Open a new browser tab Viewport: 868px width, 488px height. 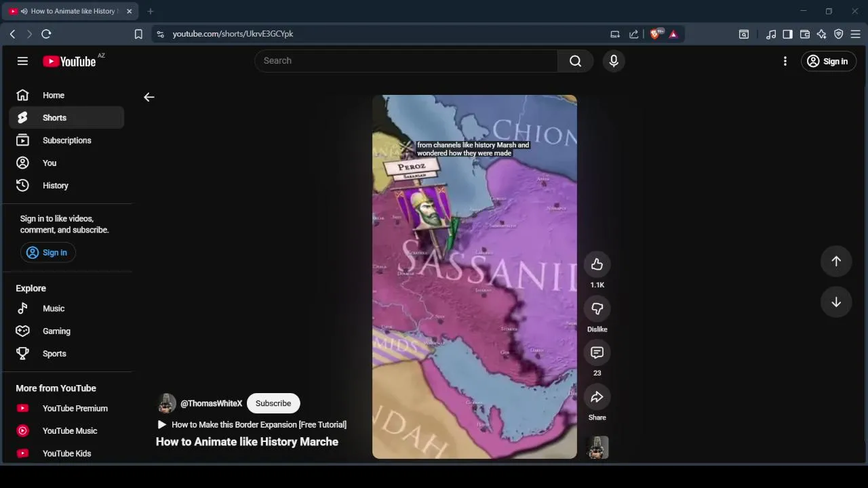151,12
